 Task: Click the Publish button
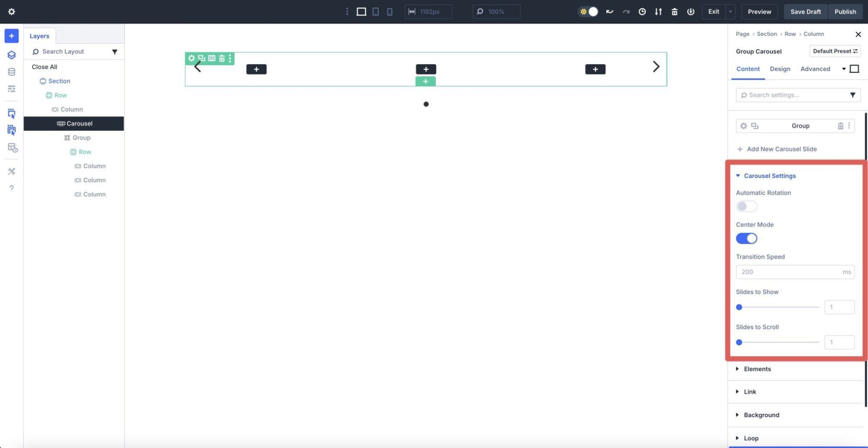(844, 11)
